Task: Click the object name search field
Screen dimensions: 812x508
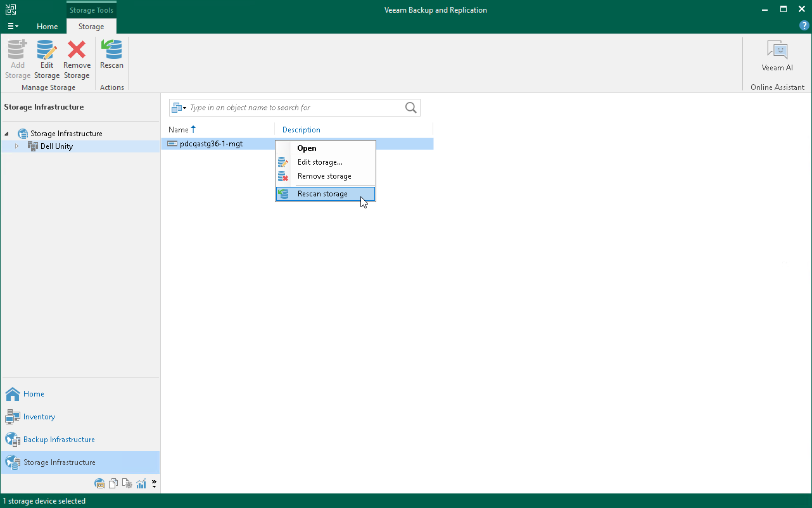Action: pyautogui.click(x=295, y=108)
